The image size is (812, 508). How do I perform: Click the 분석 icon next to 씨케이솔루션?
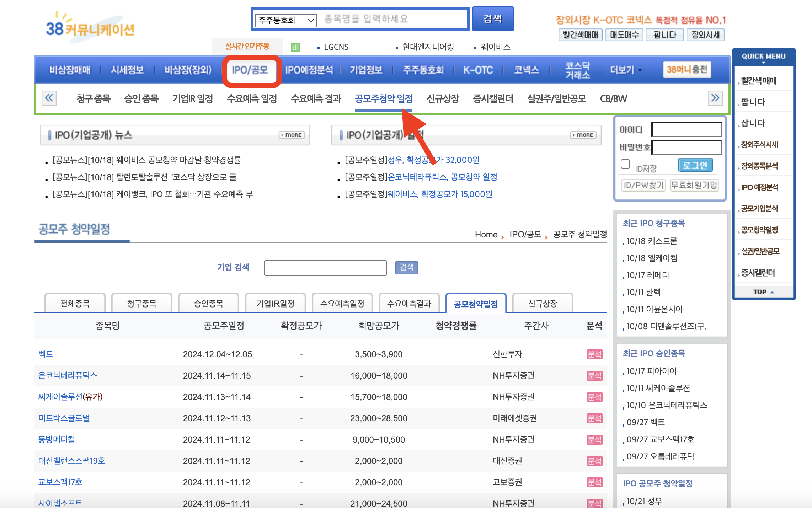(595, 397)
